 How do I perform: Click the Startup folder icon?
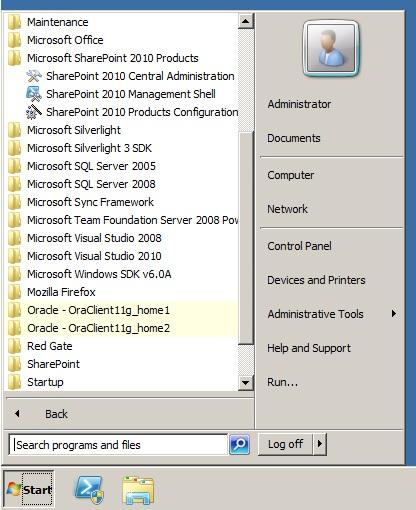pos(14,382)
